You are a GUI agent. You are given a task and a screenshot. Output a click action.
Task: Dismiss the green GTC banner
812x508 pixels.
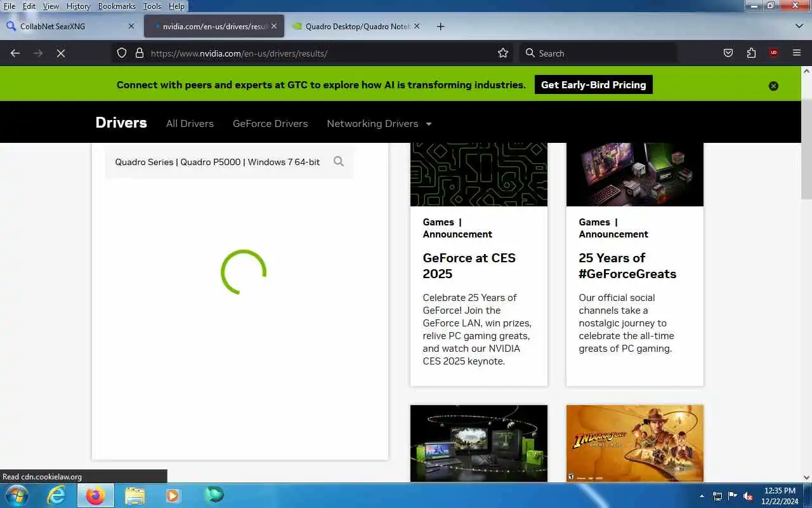[773, 86]
